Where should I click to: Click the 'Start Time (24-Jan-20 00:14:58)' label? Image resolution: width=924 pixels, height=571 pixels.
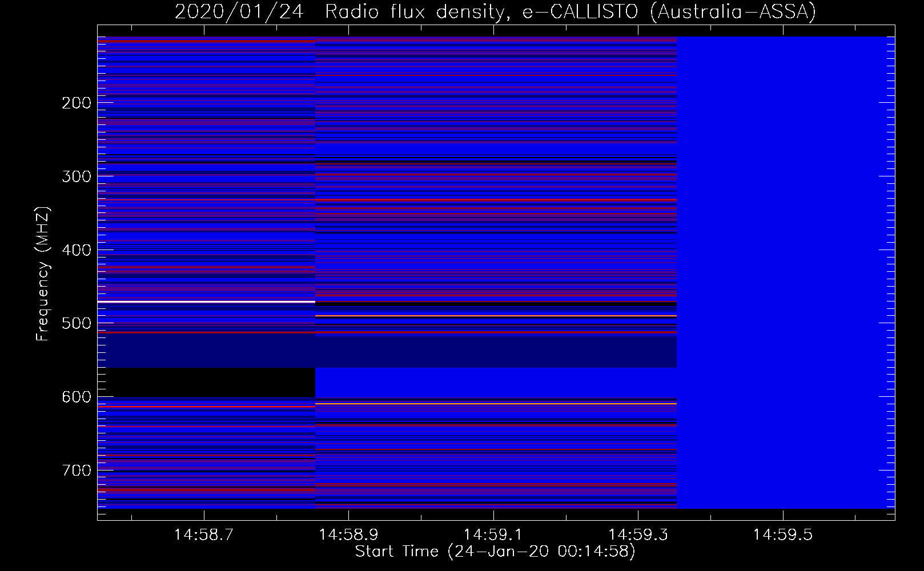pyautogui.click(x=495, y=552)
